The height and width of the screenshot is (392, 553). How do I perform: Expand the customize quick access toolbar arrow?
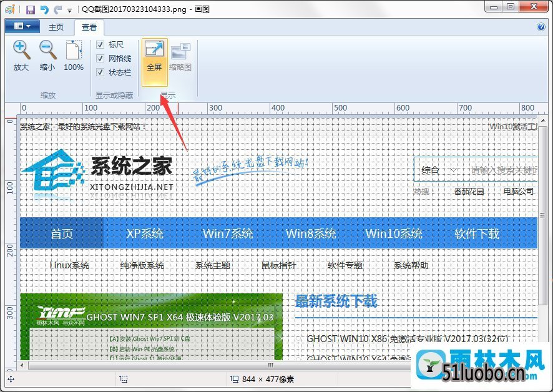[69, 11]
